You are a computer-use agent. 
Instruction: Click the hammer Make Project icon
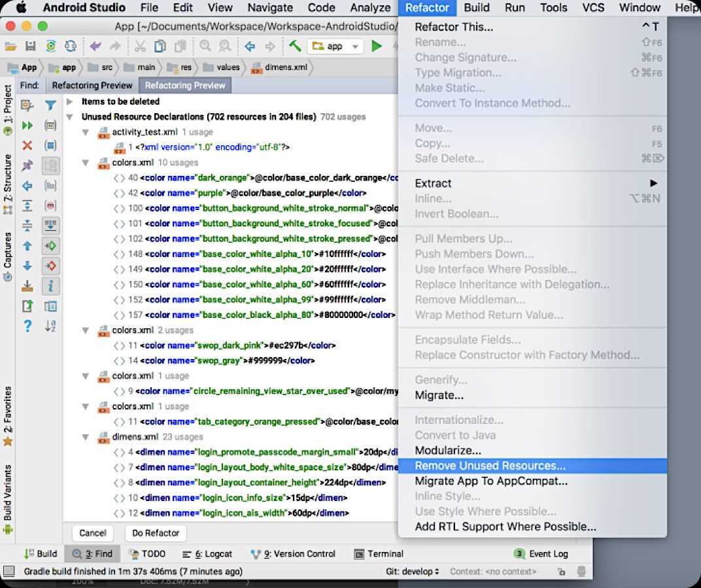[x=295, y=46]
